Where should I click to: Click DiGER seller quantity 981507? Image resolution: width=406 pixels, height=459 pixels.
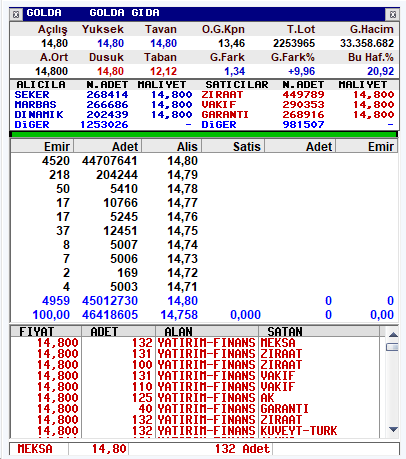click(x=303, y=125)
